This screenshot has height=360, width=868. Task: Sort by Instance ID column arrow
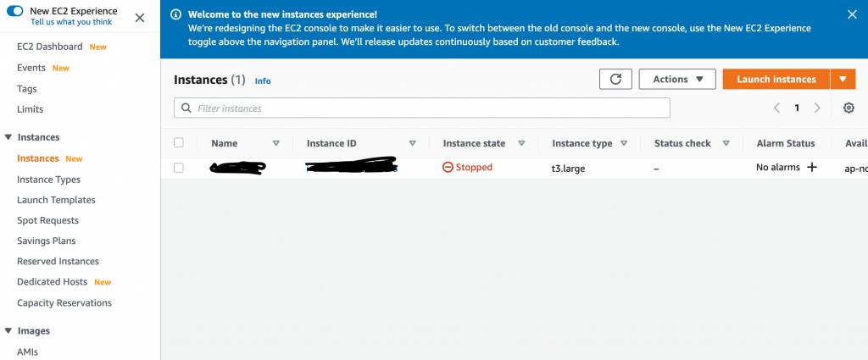(x=413, y=143)
